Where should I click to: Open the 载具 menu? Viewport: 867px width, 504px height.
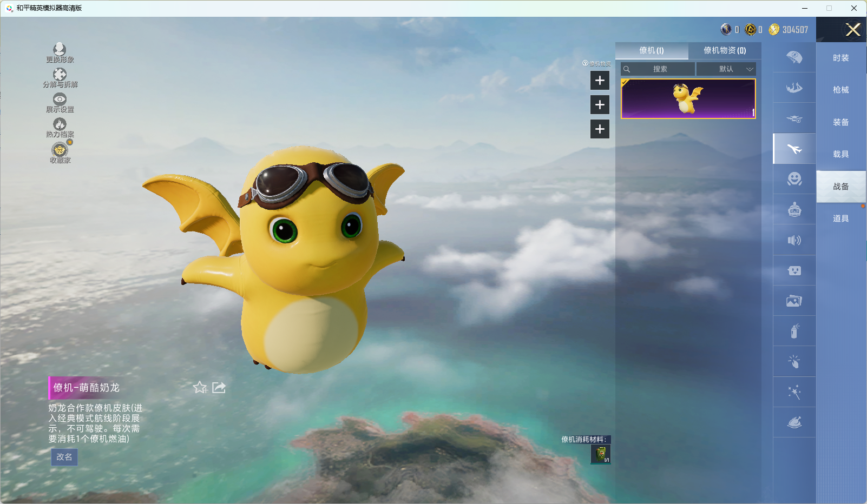tap(841, 154)
